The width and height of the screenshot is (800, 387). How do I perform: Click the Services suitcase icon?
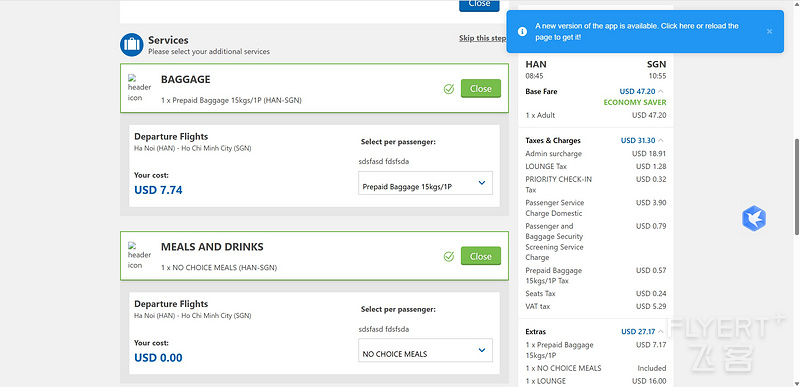click(x=132, y=45)
